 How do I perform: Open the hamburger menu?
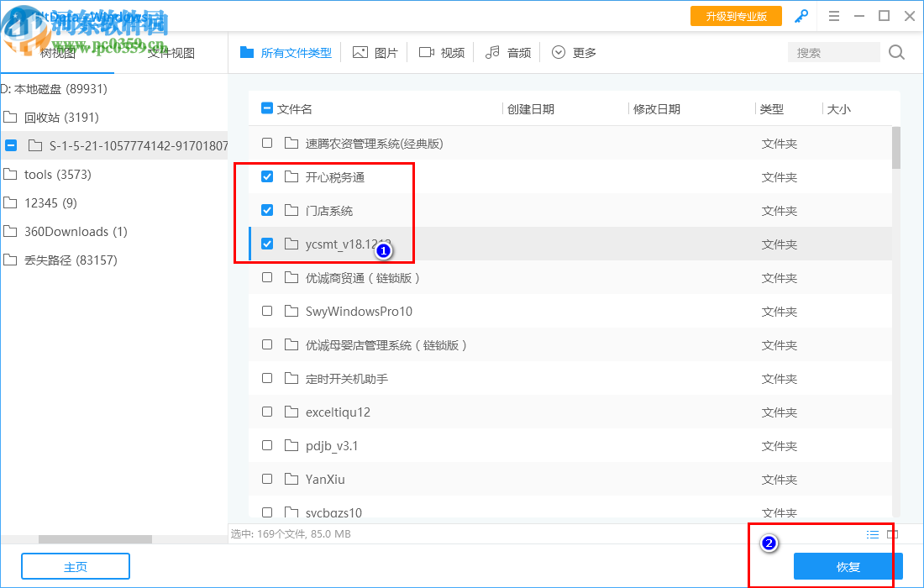(833, 16)
